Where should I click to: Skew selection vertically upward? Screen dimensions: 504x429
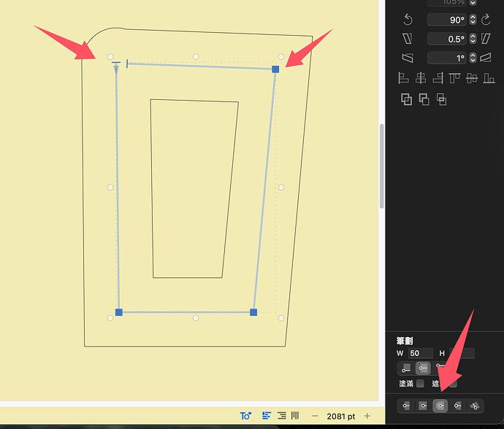click(486, 58)
